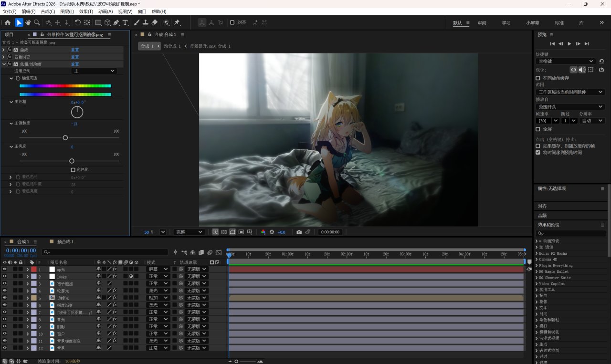The height and width of the screenshot is (364, 611).
Task: Open the 通道控制 dropdown set to 主
Action: tap(94, 71)
